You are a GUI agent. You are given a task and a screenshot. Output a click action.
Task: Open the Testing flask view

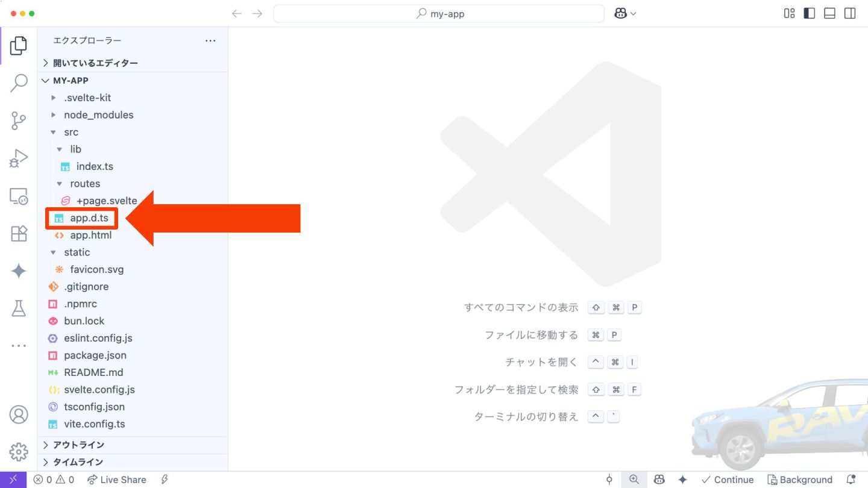pos(19,308)
